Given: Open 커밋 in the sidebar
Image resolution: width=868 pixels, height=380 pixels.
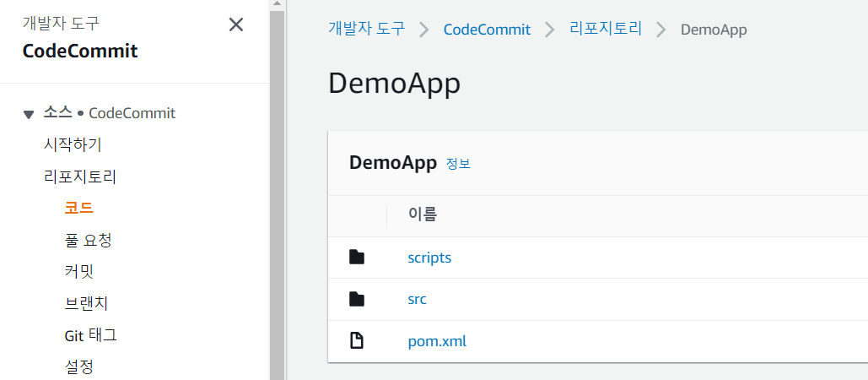Looking at the screenshot, I should (78, 271).
